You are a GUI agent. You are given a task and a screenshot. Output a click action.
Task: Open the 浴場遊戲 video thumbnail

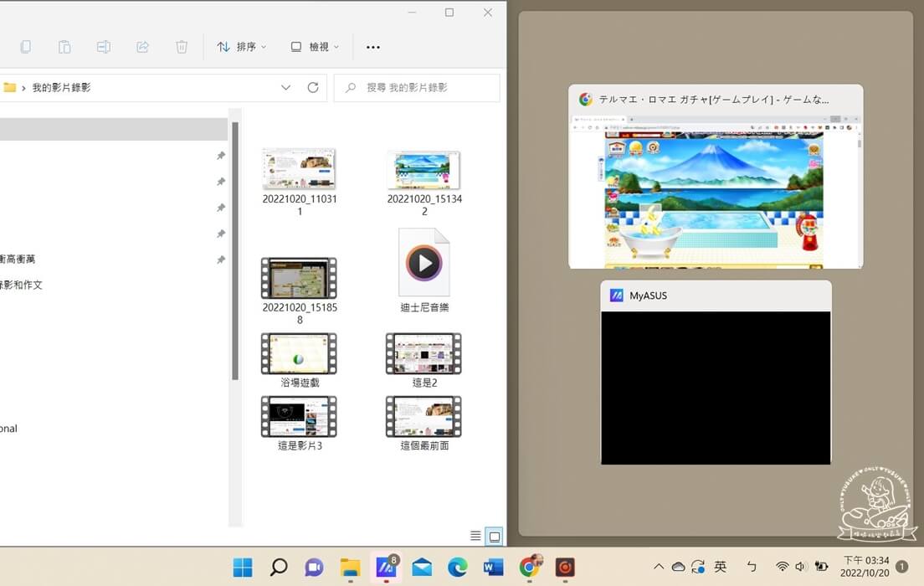coord(299,353)
